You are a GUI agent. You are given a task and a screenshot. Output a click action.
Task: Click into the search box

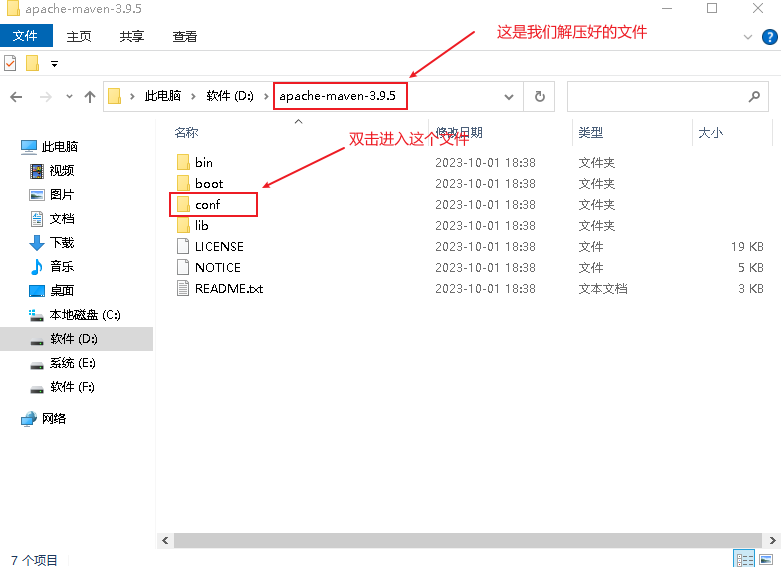click(x=667, y=97)
